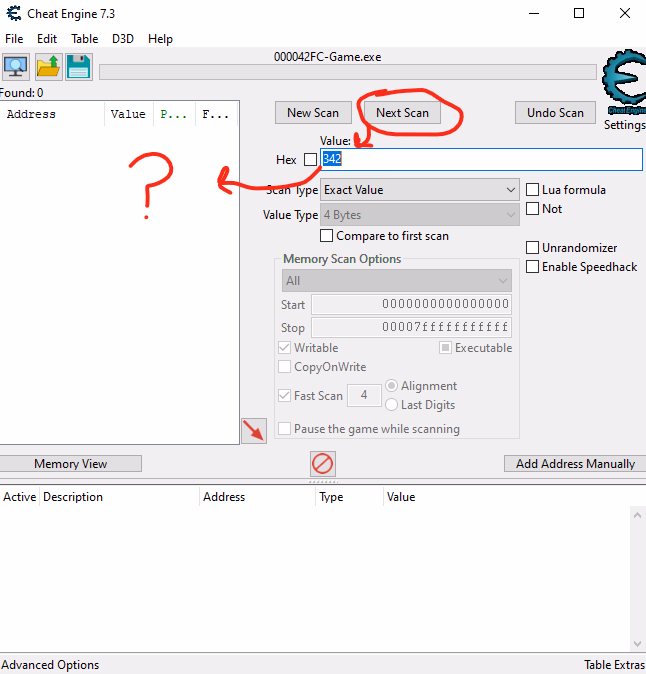646x674 pixels.
Task: Check the CopyOnWrite option
Action: [x=285, y=367]
